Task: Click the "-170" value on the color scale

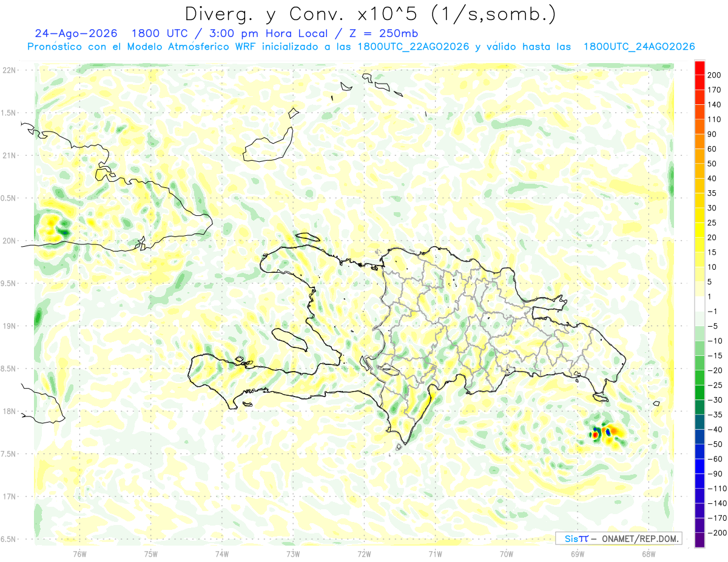Action: coord(718,518)
